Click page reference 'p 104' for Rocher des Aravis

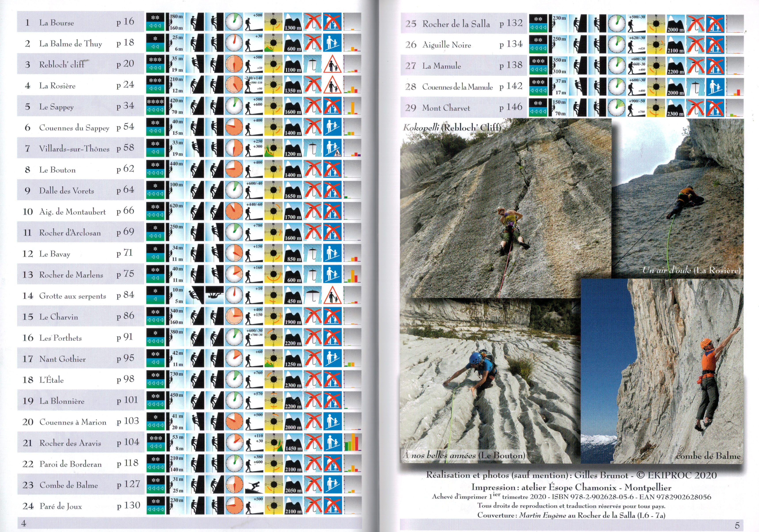coord(128,442)
